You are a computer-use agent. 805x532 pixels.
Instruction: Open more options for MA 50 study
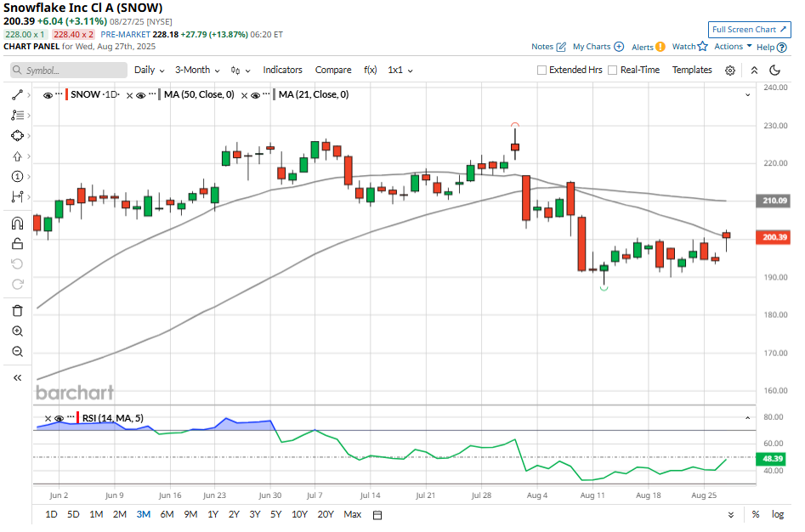click(152, 93)
